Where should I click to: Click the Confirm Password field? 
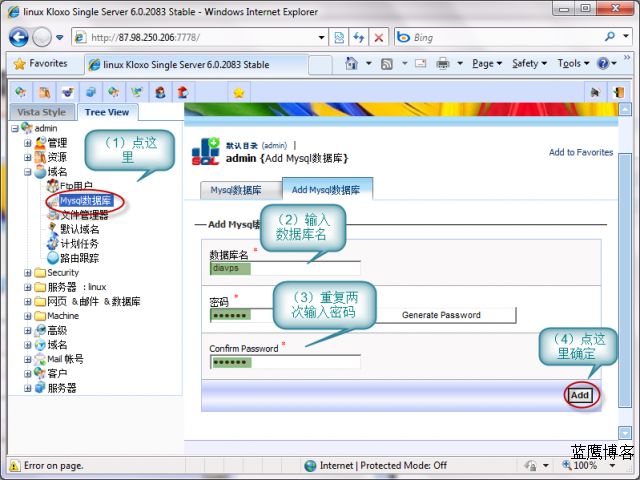pyautogui.click(x=285, y=362)
